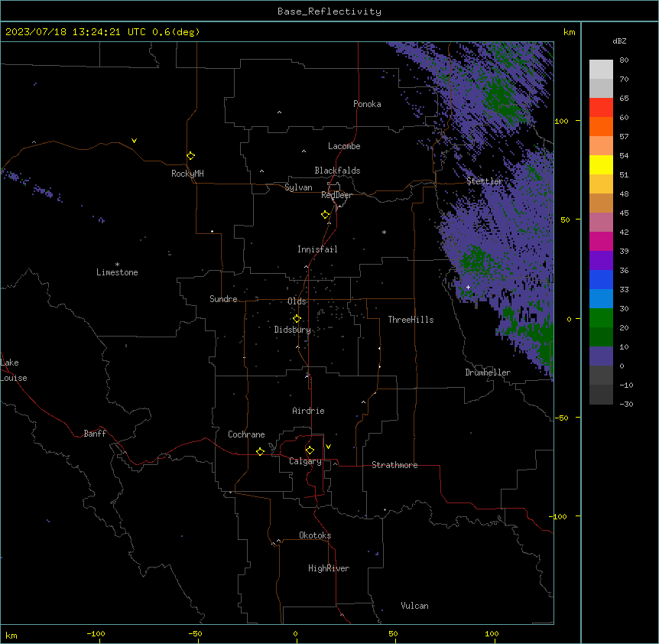Click the yellow marker southeast of Cochrane
The height and width of the screenshot is (644, 659).
click(260, 451)
